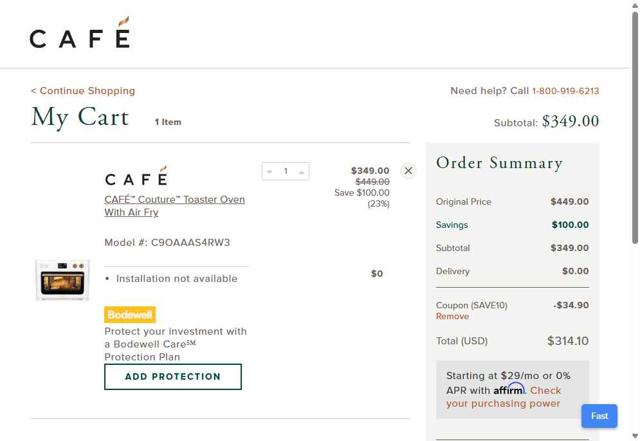Click the Order Summary Subtotal $349.00 value
Viewport: 640px width, 441px height.
tap(569, 248)
